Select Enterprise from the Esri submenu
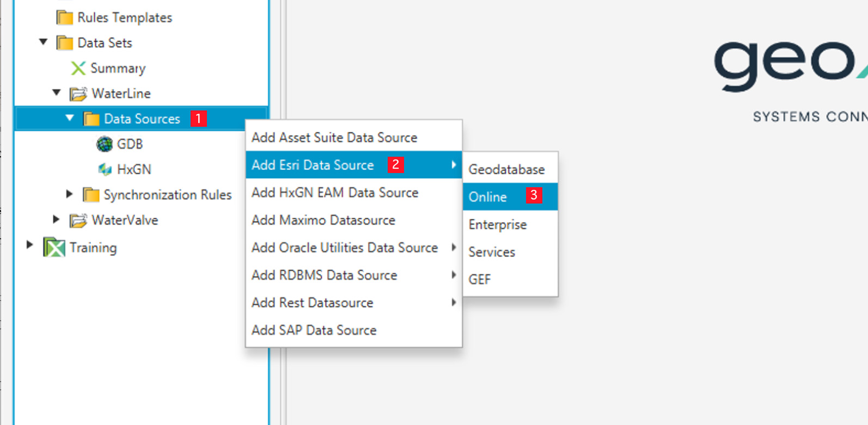The width and height of the screenshot is (868, 425). coord(510,224)
